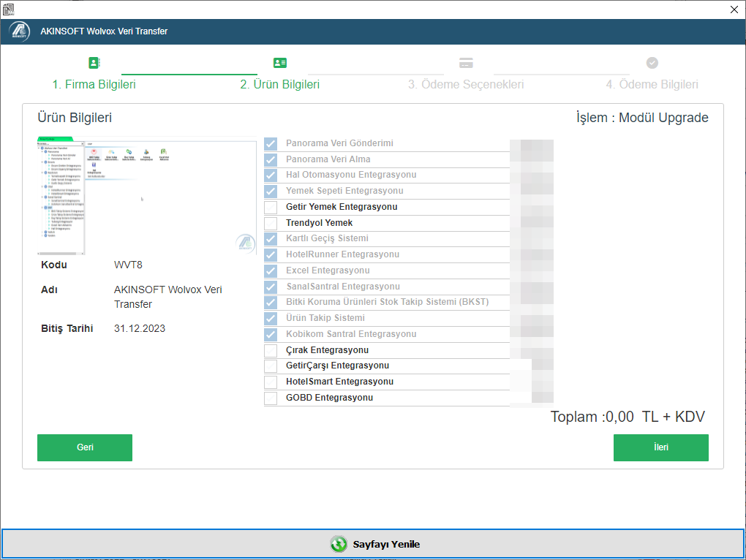Enable Çırak Entegrasyonu checkbox
Image resolution: width=746 pixels, height=560 pixels.
click(271, 350)
